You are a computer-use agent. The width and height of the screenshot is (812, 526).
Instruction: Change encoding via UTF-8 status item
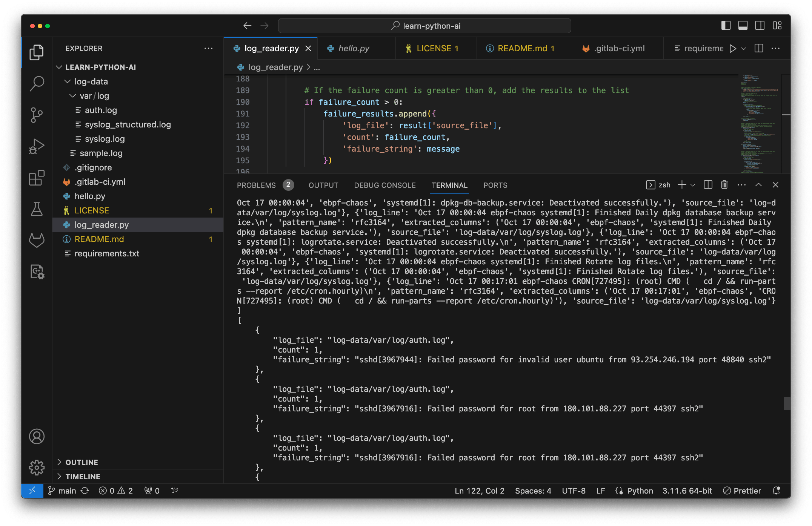pos(574,491)
